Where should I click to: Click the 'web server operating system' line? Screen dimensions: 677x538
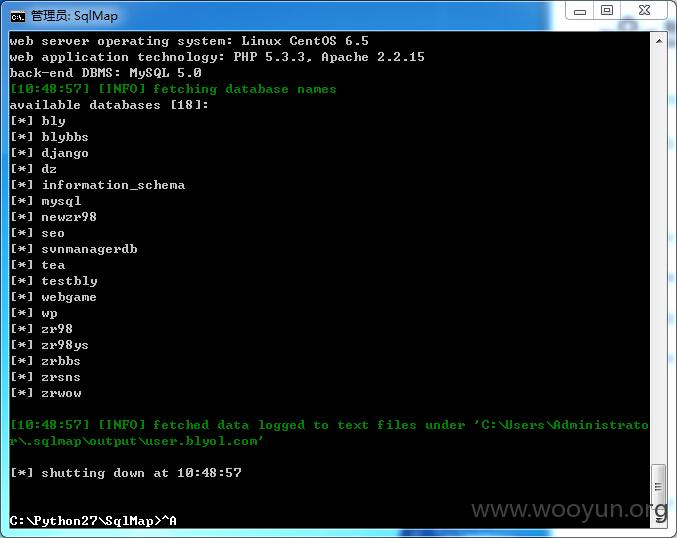(x=189, y=41)
